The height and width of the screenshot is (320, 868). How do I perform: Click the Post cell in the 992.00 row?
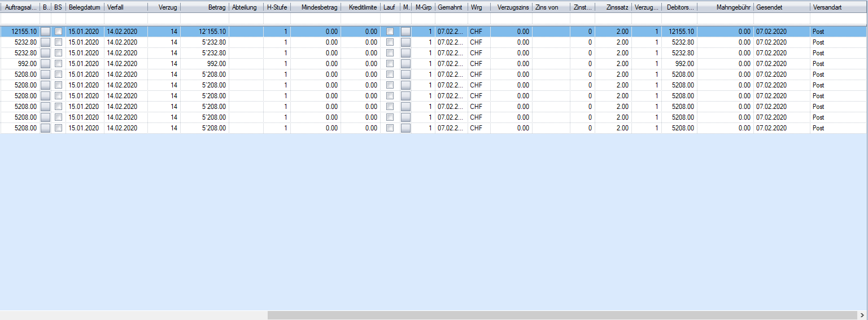pyautogui.click(x=839, y=64)
